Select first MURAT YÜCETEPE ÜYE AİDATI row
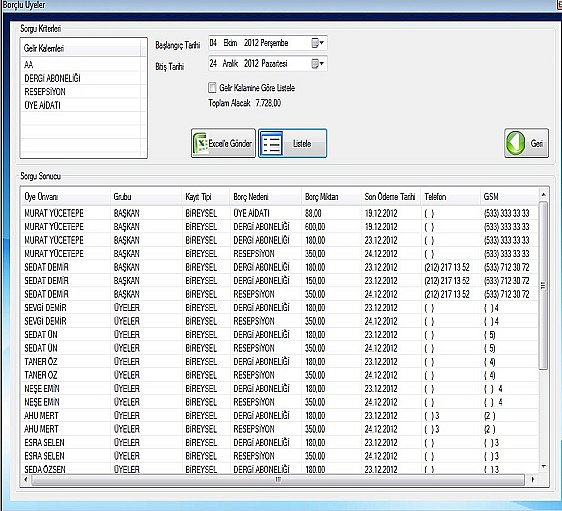Screen dimensions: 562x511 pyautogui.click(x=280, y=213)
